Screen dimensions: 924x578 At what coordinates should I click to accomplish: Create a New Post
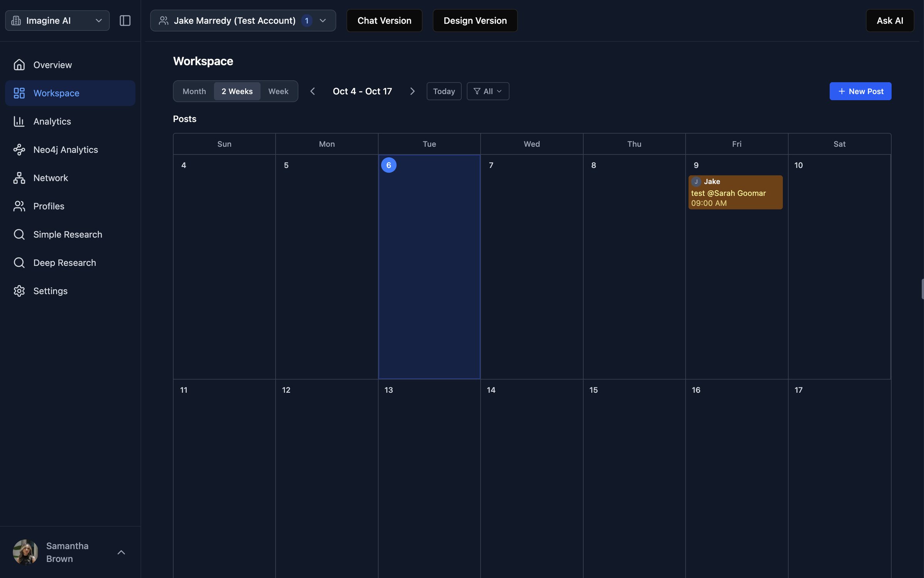point(860,91)
